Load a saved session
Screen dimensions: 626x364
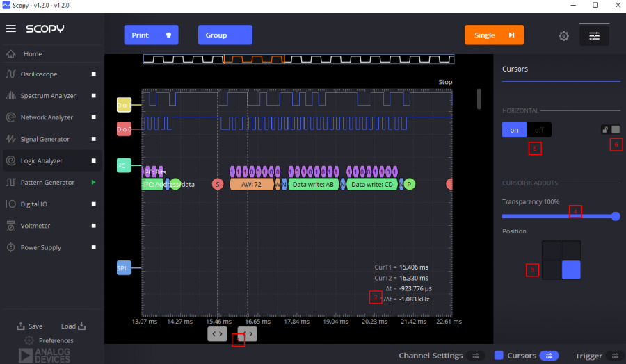(74, 326)
